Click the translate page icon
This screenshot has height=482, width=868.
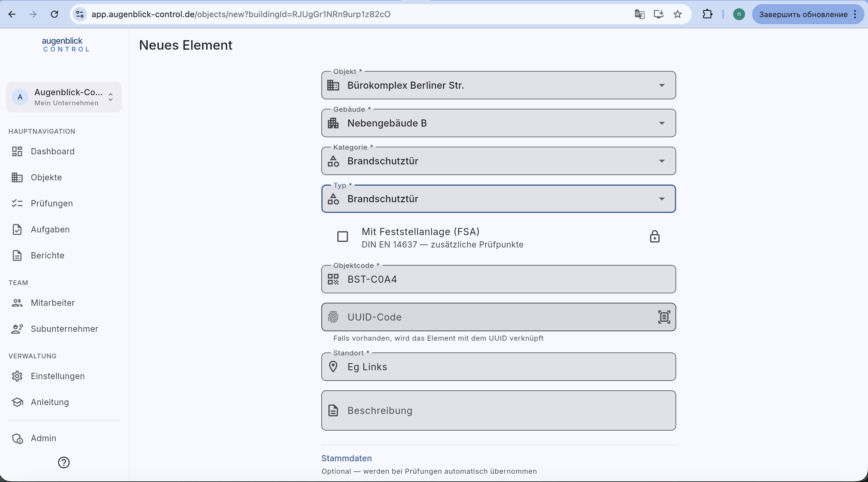coord(639,14)
